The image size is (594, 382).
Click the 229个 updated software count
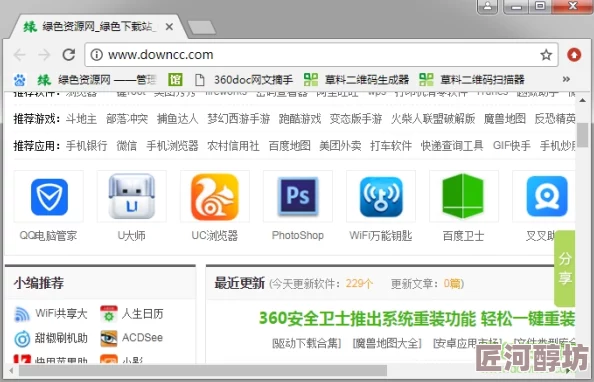click(359, 284)
